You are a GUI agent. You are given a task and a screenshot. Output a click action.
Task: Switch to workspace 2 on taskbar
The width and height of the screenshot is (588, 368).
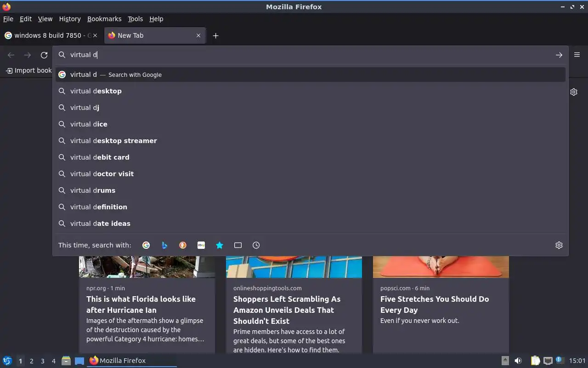[x=31, y=361]
